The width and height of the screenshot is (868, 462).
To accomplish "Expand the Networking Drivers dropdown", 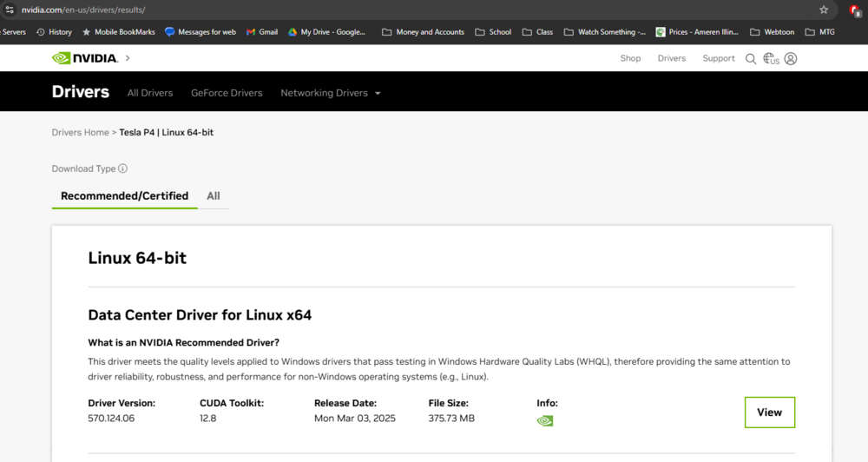I will point(331,93).
